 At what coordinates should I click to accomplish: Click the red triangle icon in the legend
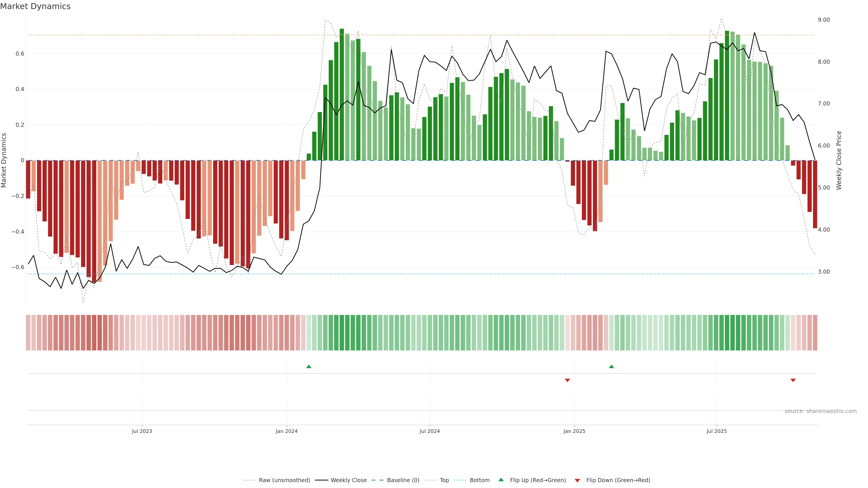(x=577, y=480)
